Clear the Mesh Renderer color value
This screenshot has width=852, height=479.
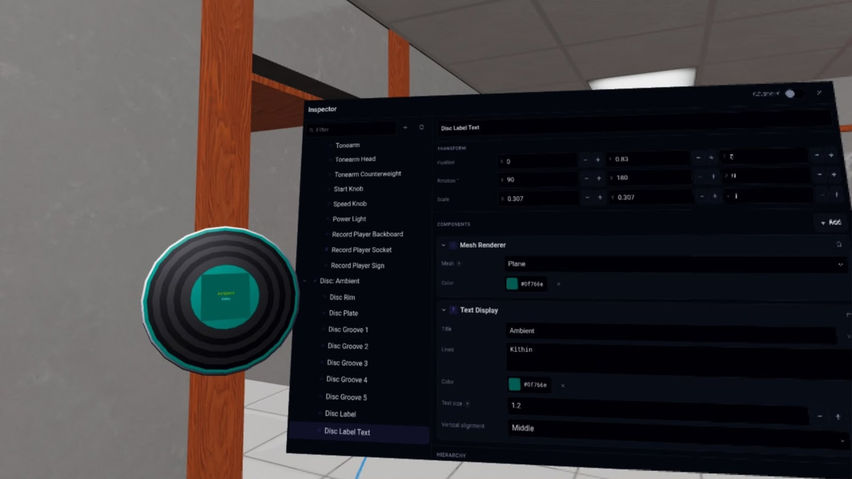pyautogui.click(x=558, y=284)
